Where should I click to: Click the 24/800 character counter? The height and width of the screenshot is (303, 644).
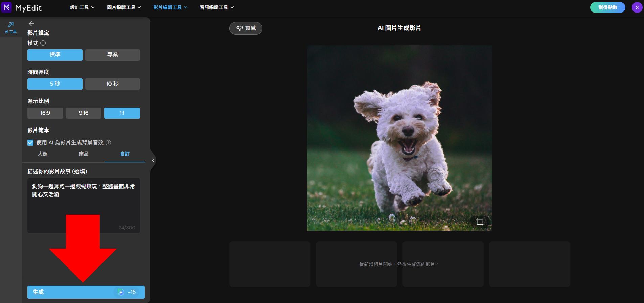(127, 228)
